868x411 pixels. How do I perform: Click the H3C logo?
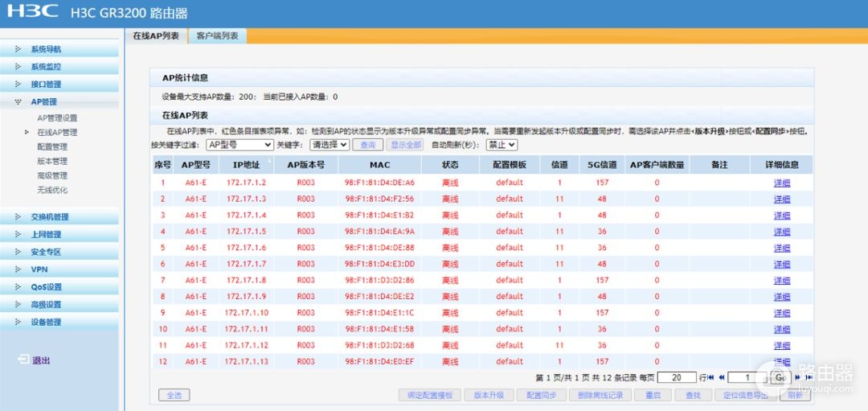tap(33, 11)
